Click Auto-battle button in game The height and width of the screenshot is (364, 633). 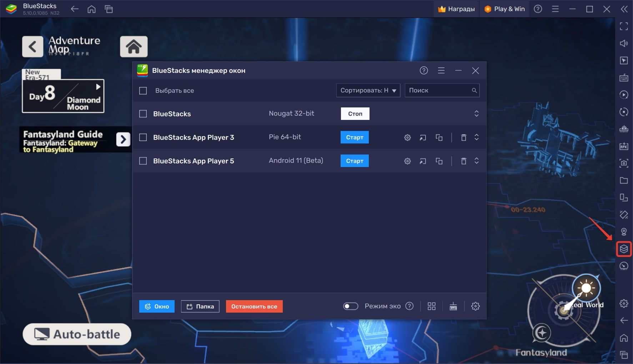coord(77,334)
